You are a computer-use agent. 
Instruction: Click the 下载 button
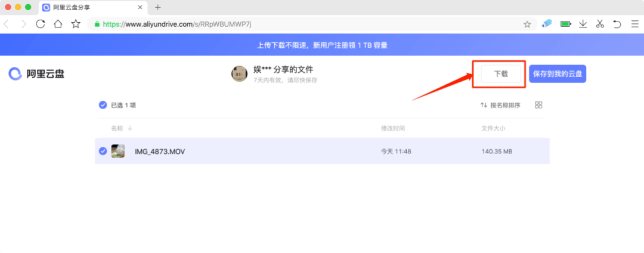coord(501,74)
